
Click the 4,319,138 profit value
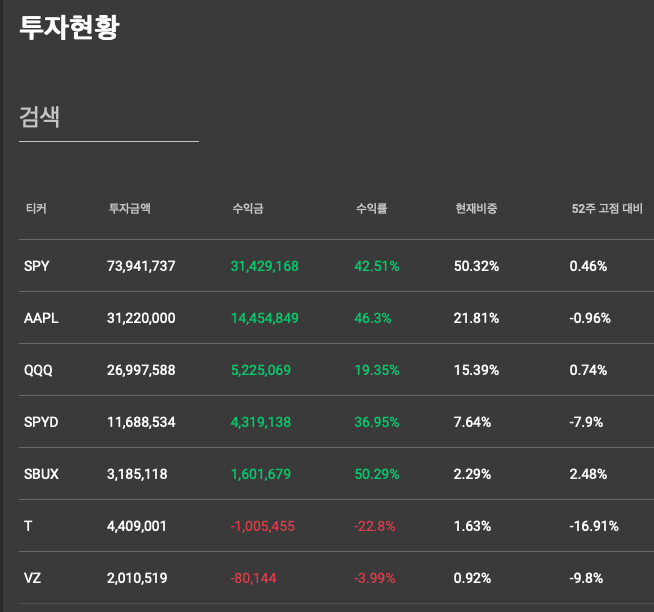click(x=261, y=422)
